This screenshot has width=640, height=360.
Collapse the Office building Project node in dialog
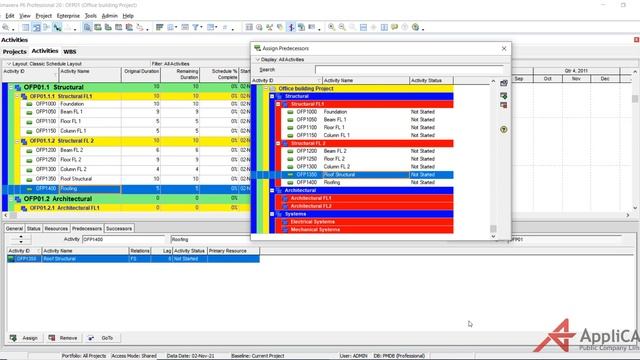click(266, 89)
